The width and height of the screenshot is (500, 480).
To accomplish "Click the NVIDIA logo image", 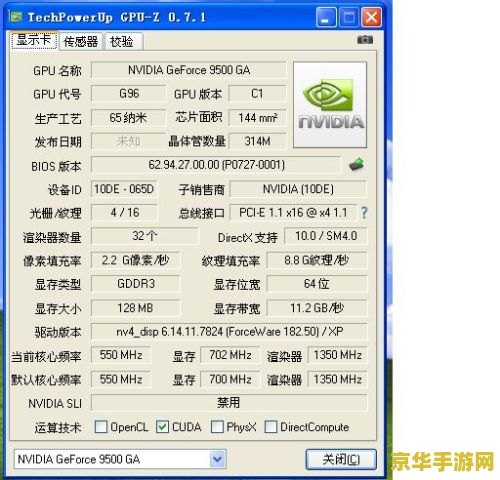I will 330,105.
